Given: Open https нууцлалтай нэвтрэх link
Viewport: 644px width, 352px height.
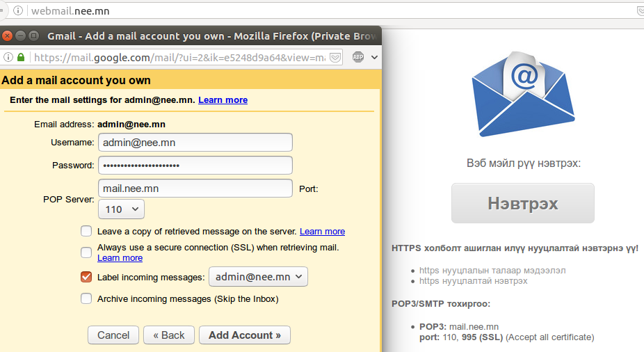Looking at the screenshot, I should pyautogui.click(x=473, y=281).
